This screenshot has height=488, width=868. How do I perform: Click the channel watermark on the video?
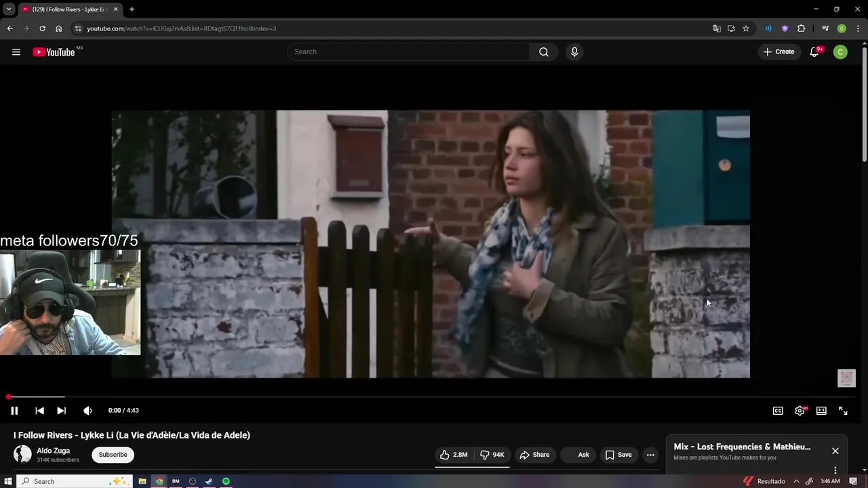[846, 378]
